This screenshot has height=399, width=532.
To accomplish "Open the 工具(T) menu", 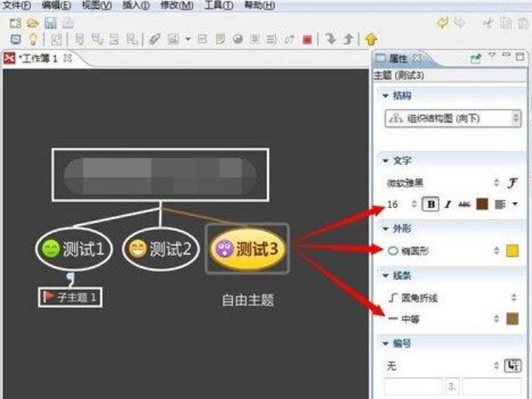I will 219,5.
